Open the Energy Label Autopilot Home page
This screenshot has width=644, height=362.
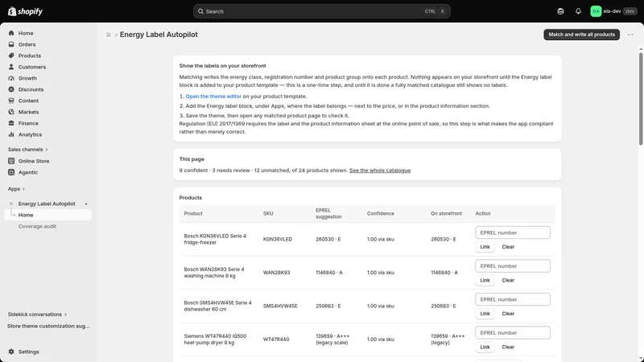pos(48,215)
